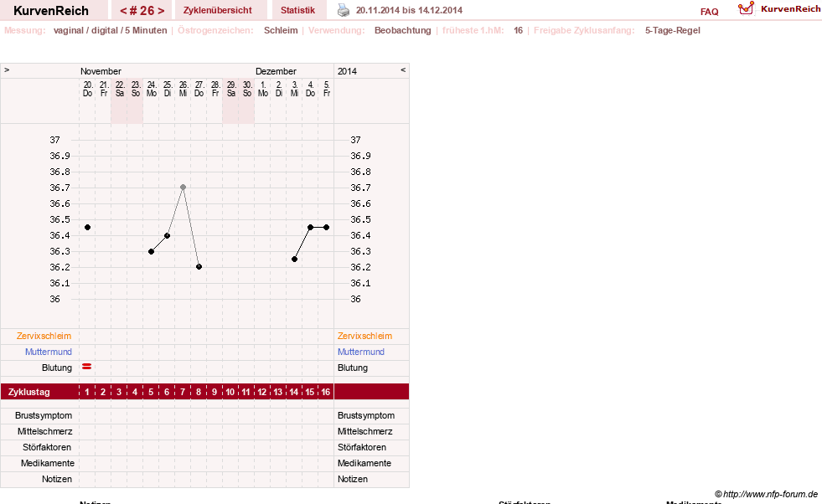
Task: Open the FAQ link
Action: (x=709, y=12)
